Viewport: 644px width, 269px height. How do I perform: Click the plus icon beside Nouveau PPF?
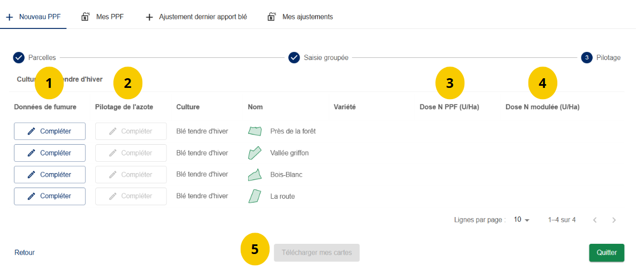tap(9, 17)
